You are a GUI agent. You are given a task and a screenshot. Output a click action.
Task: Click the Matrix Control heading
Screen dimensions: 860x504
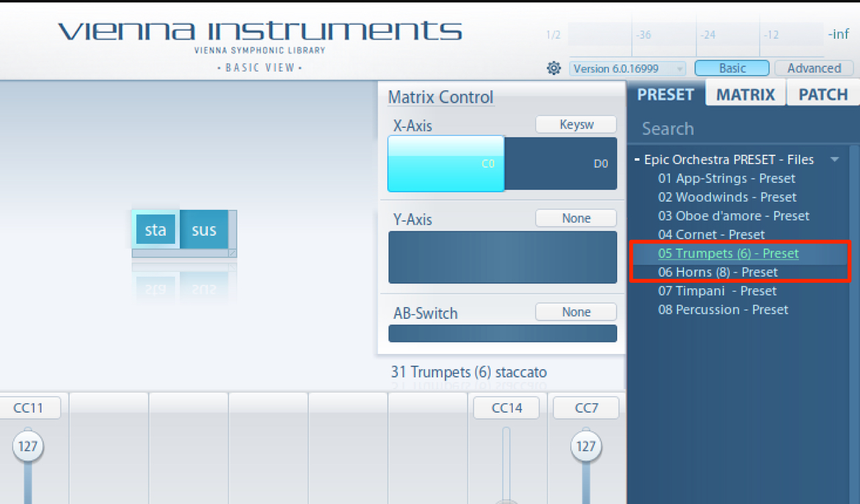(x=441, y=97)
